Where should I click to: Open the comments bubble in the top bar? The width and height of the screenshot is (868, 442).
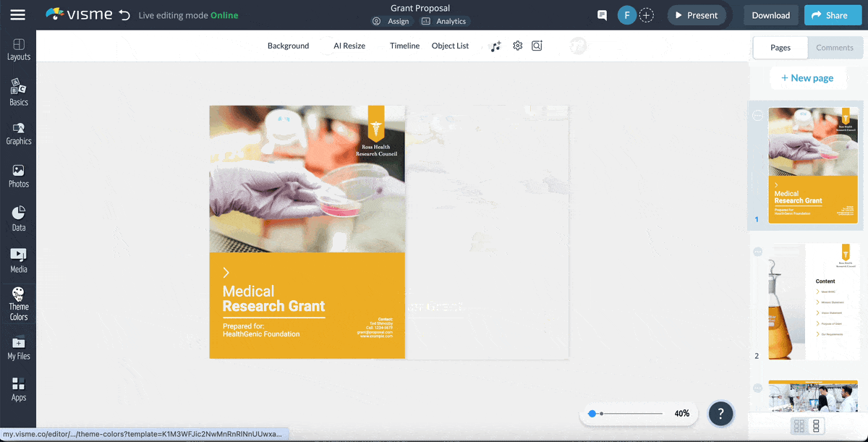click(x=602, y=14)
